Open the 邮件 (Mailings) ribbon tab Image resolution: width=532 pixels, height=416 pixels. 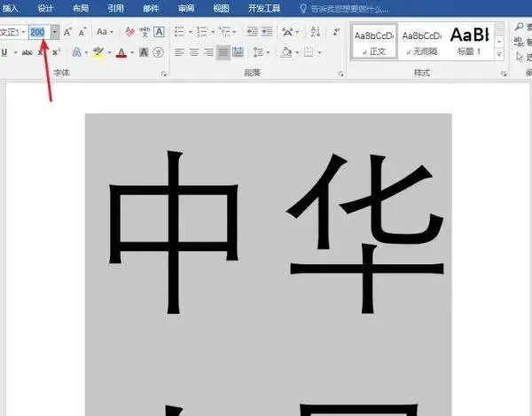151,8
